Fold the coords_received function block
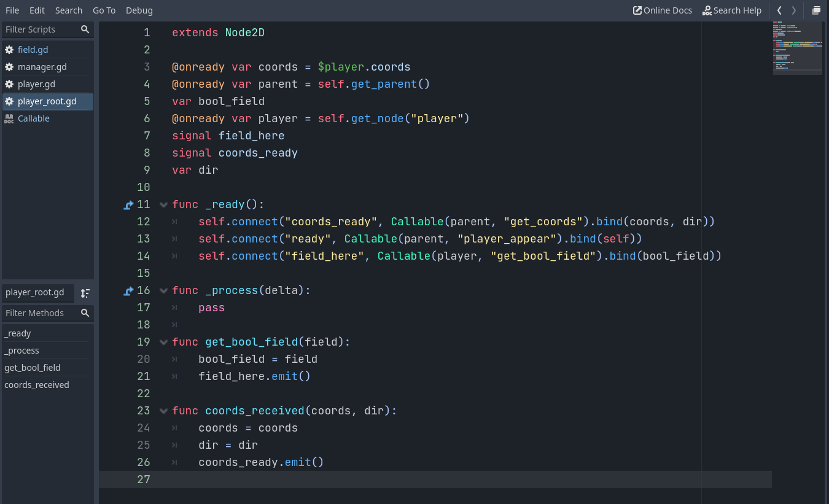 (163, 411)
